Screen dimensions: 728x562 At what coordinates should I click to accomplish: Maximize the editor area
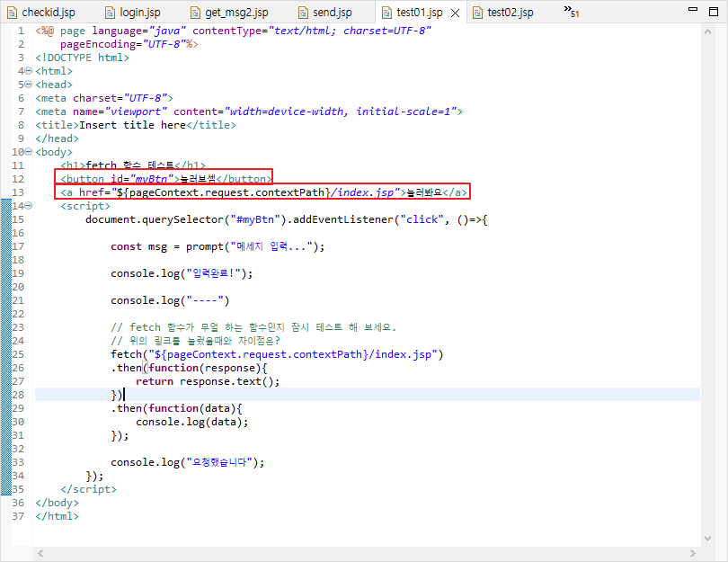(x=714, y=11)
